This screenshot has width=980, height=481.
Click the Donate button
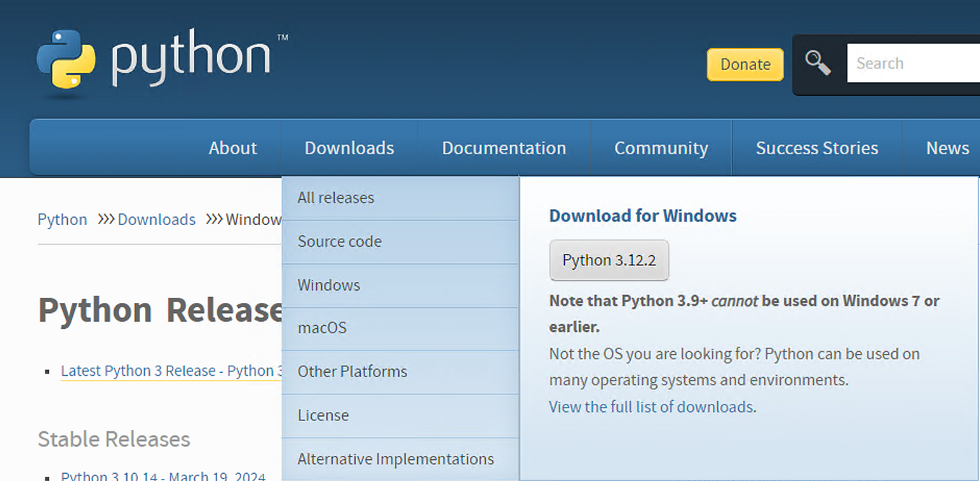[745, 64]
